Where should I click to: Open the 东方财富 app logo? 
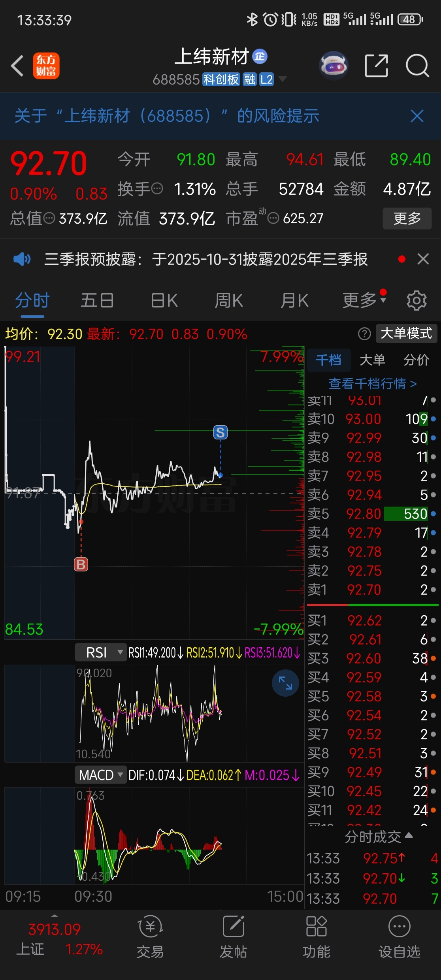click(x=46, y=66)
